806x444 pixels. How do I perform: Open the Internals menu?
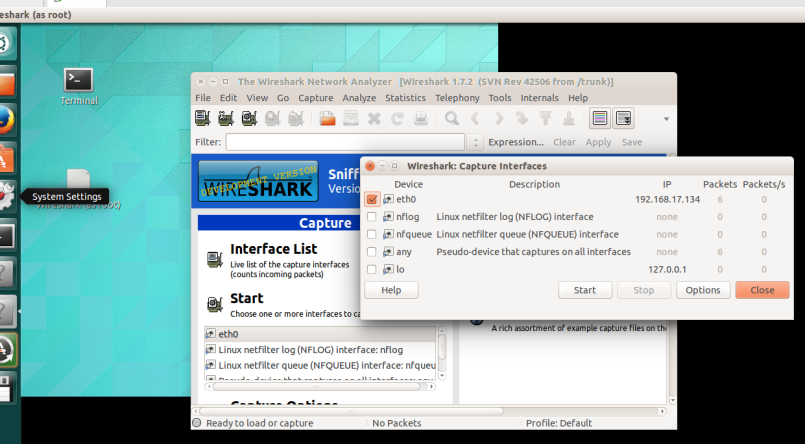[x=540, y=98]
